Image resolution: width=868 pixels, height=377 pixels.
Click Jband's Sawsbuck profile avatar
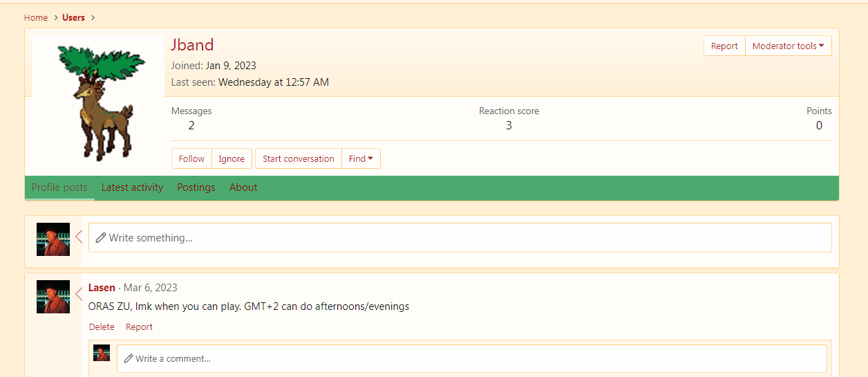coord(97,102)
